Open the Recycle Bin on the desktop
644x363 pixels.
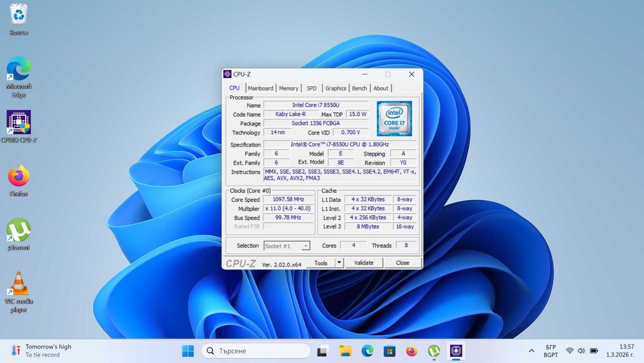click(x=19, y=15)
